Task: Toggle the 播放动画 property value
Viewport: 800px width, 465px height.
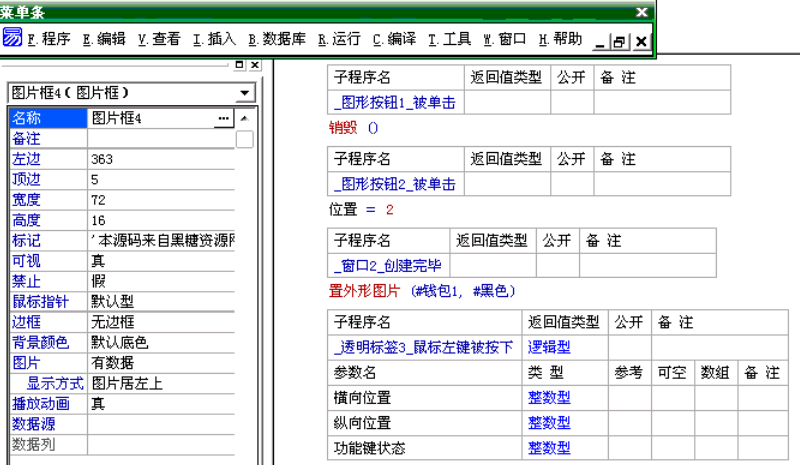Action: tap(160, 404)
